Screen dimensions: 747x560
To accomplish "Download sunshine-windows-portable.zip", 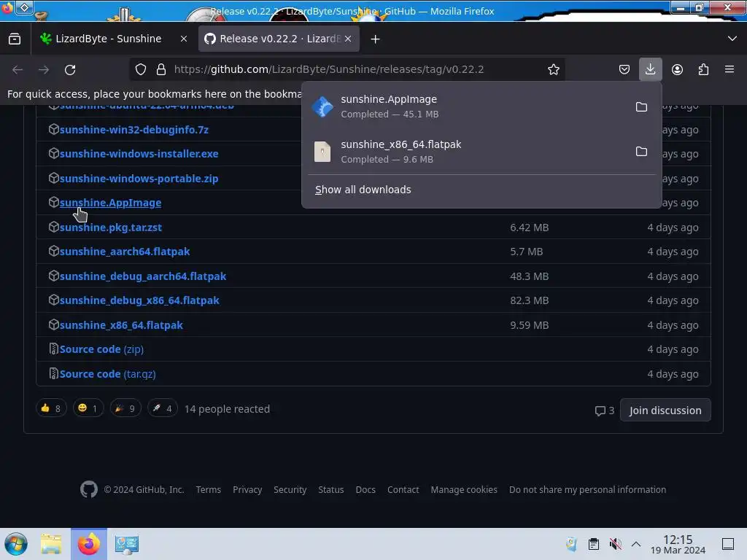I will (139, 179).
